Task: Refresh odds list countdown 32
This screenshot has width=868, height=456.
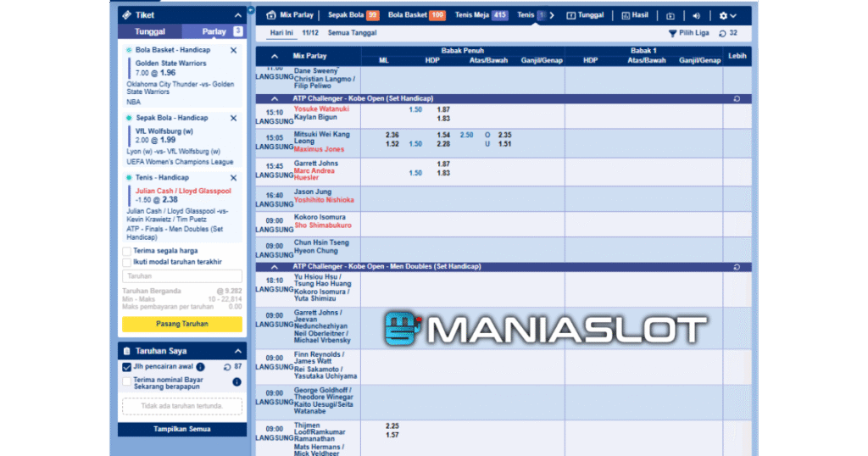Action: [727, 33]
